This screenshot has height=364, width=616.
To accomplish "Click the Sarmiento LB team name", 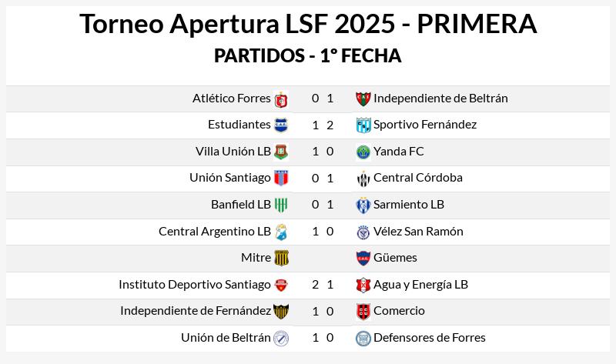I will (x=409, y=205).
